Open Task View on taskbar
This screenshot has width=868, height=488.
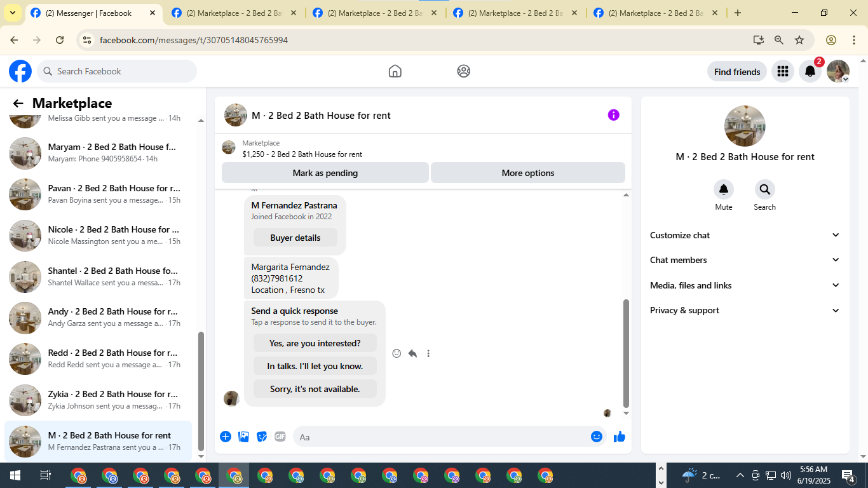45,475
